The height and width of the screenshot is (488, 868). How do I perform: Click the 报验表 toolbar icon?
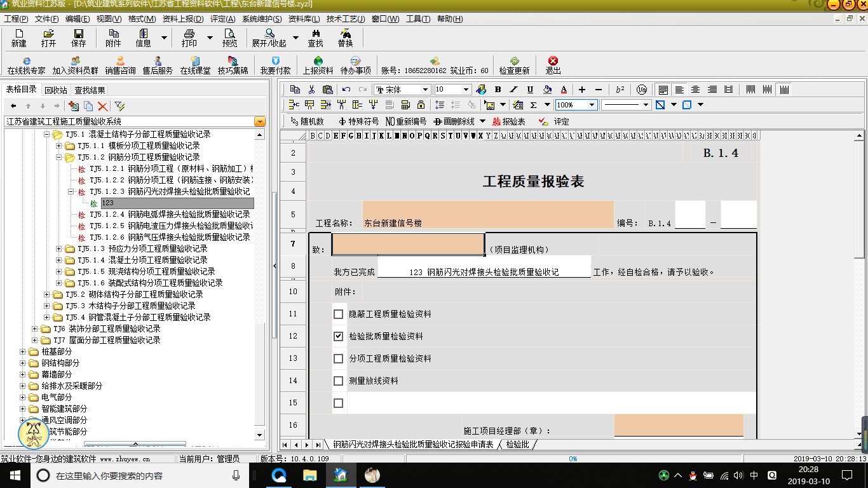(x=508, y=121)
